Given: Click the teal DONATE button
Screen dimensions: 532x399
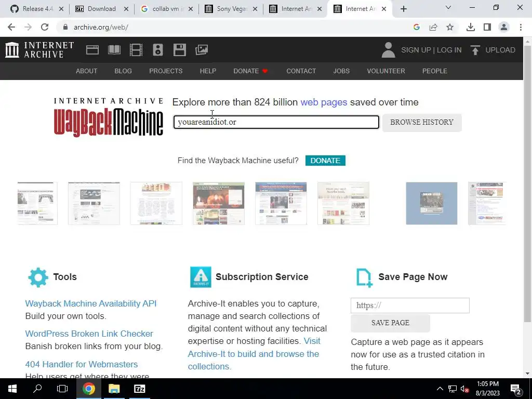Looking at the screenshot, I should [x=325, y=161].
